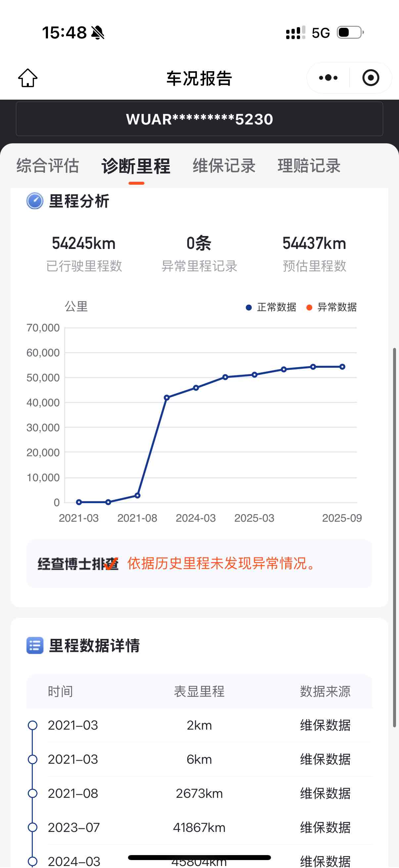Switch to the 综合评估 tab
Image resolution: width=399 pixels, height=868 pixels.
tap(48, 166)
